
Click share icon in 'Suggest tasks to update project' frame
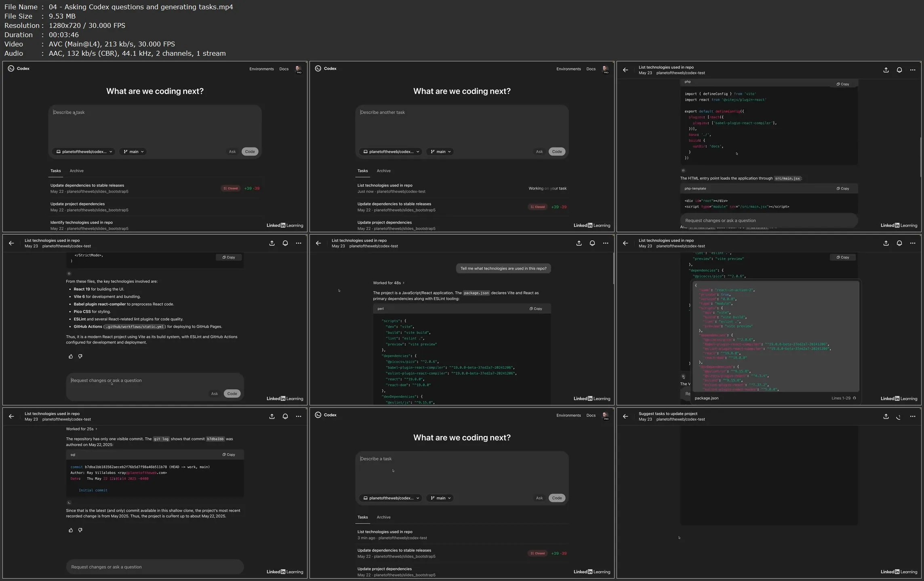point(886,416)
